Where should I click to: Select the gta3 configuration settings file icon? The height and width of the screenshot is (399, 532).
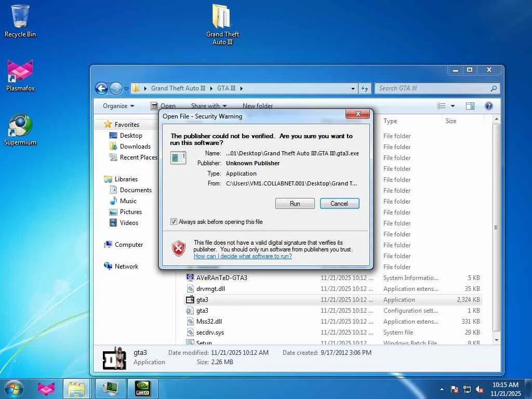point(190,311)
